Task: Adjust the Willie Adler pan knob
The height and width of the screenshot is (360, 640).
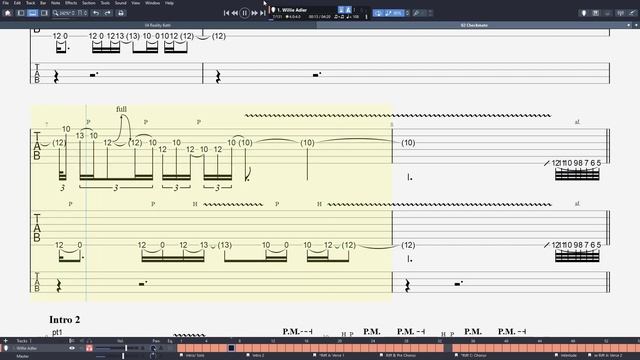Action: point(153,348)
